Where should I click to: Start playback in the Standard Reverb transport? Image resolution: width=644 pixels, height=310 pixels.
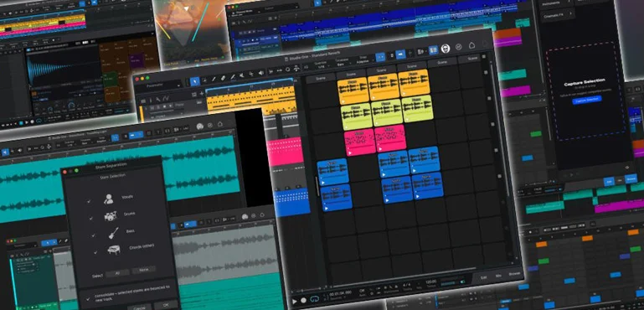295,302
